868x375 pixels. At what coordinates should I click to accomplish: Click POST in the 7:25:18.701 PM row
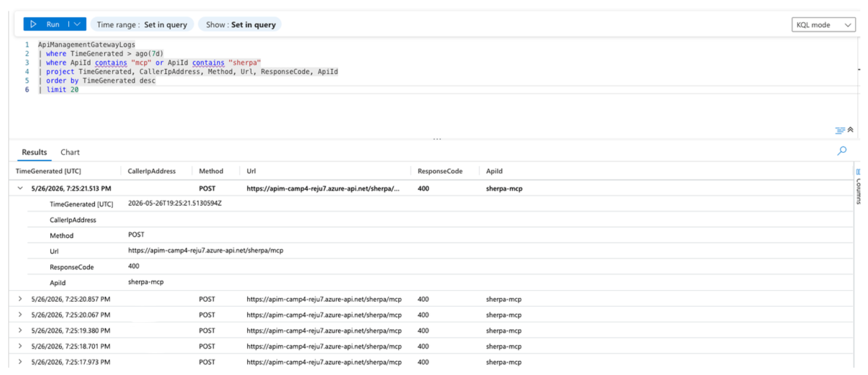(207, 346)
